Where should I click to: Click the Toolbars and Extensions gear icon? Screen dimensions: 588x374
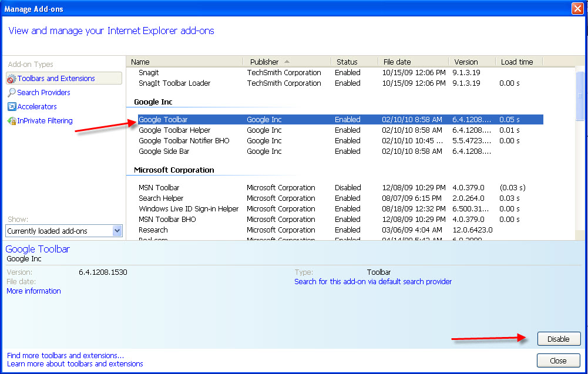click(12, 79)
